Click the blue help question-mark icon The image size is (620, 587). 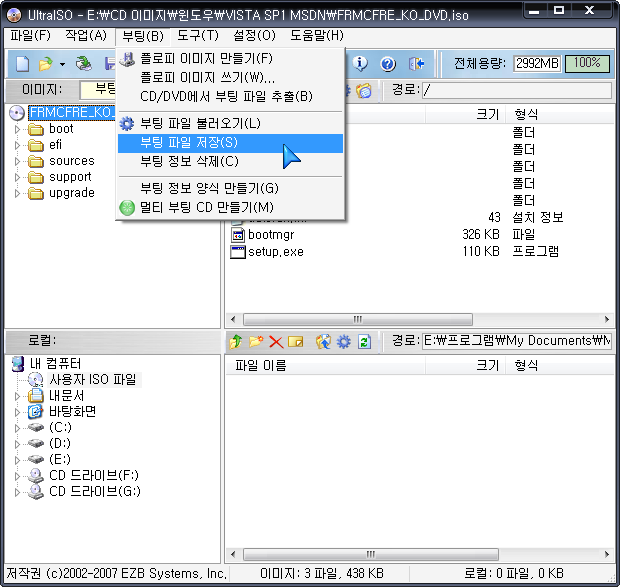tap(388, 64)
